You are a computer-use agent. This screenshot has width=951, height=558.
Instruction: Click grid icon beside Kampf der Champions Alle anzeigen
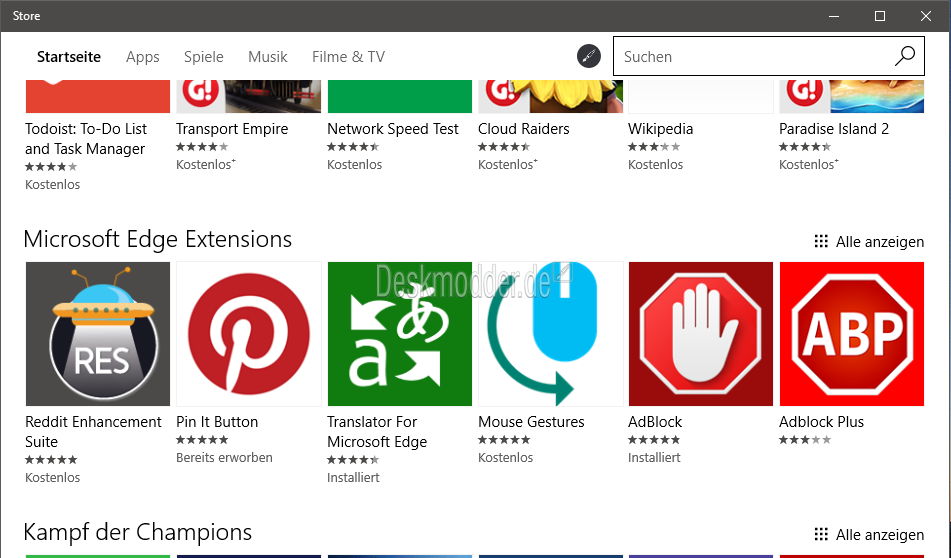(x=821, y=534)
